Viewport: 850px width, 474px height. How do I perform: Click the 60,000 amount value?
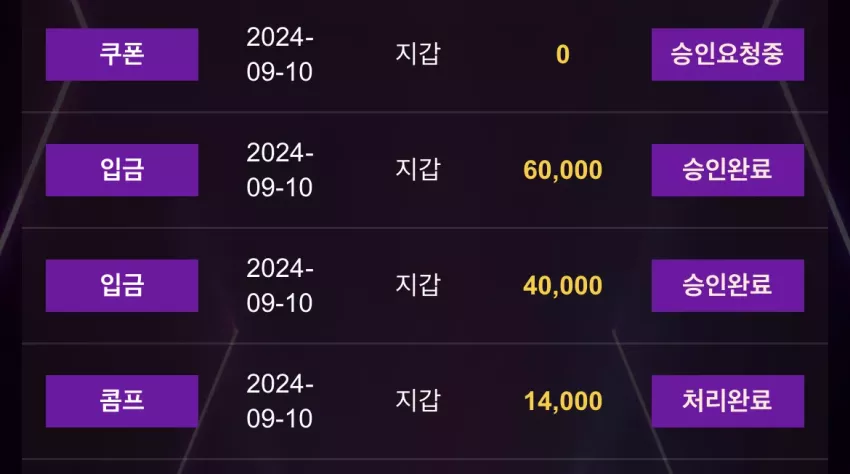(563, 170)
